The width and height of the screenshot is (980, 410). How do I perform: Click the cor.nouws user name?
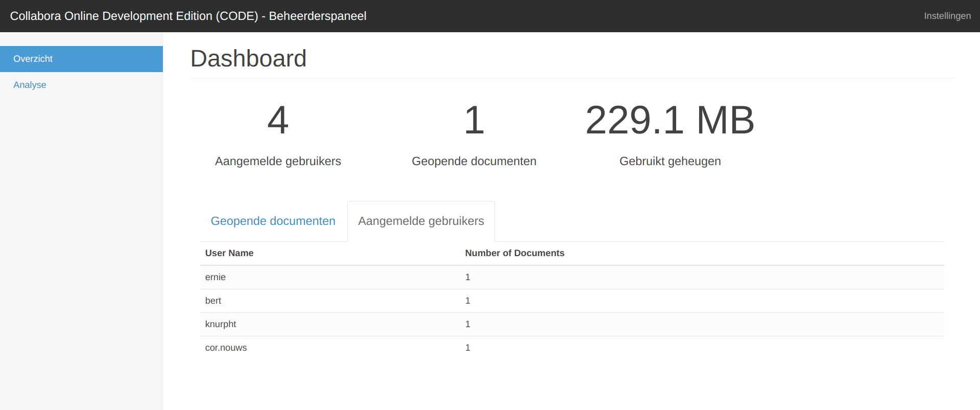pyautogui.click(x=226, y=348)
